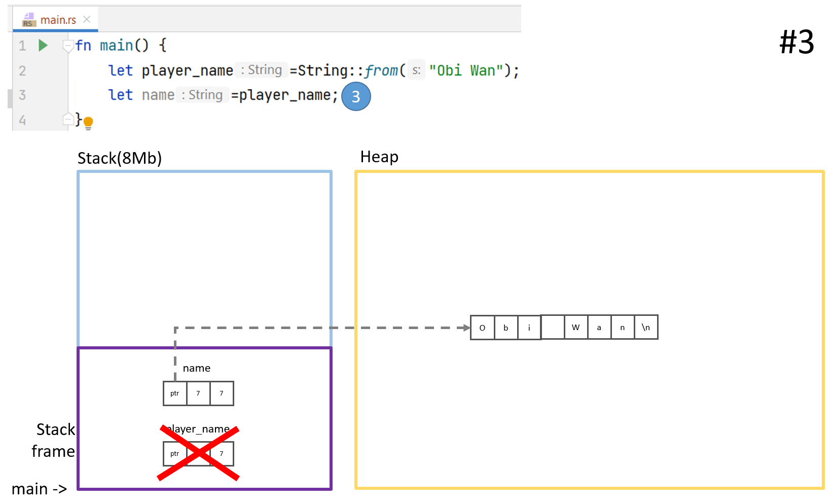Image resolution: width=834 pixels, height=504 pixels.
Task: Click the String type hint after player_name
Action: (x=262, y=70)
